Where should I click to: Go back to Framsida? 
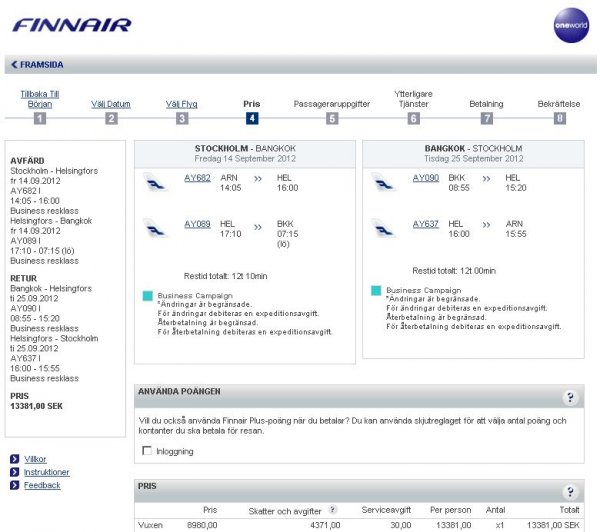(37, 65)
